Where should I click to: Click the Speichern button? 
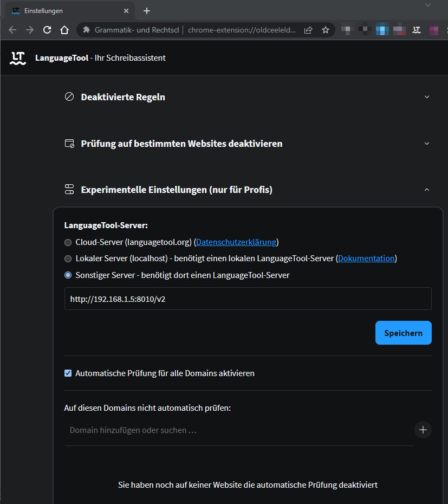pyautogui.click(x=403, y=332)
